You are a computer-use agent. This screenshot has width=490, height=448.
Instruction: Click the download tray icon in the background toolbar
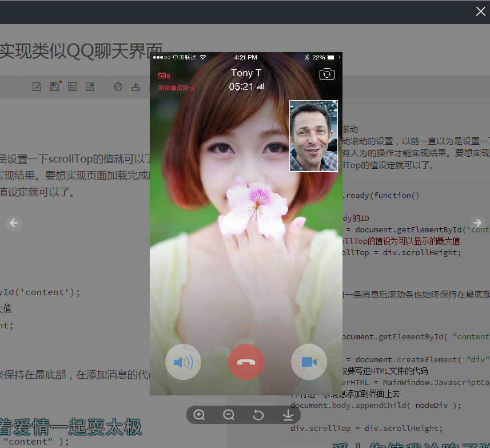136,86
